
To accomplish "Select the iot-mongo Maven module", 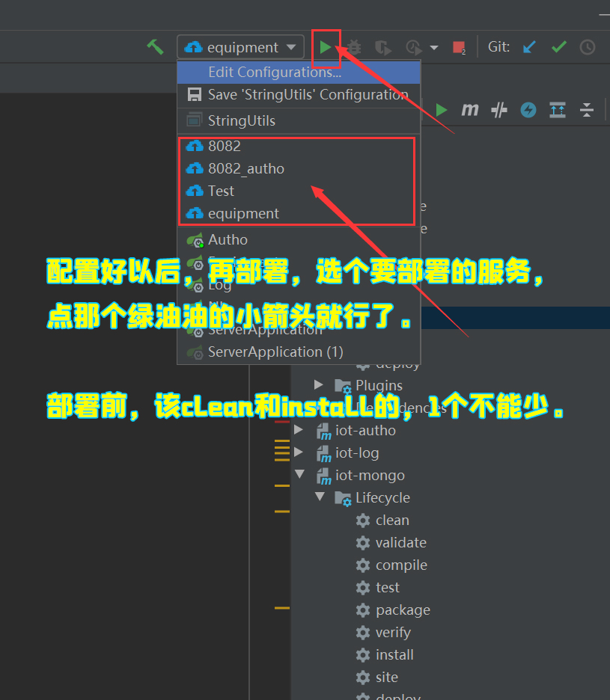I will [x=451, y=476].
